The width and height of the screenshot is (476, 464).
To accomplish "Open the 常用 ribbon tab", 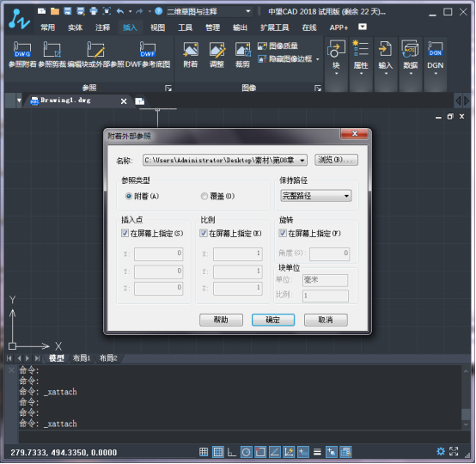I will (x=48, y=27).
